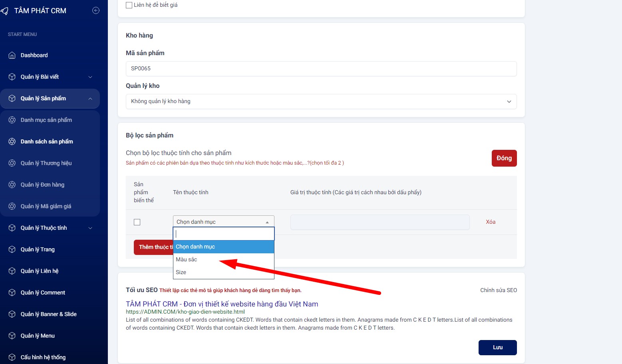Screen dimensions: 622x364
Task: Click the Quản lý Mã giảm giá icon
Action: pyautogui.click(x=12, y=207)
